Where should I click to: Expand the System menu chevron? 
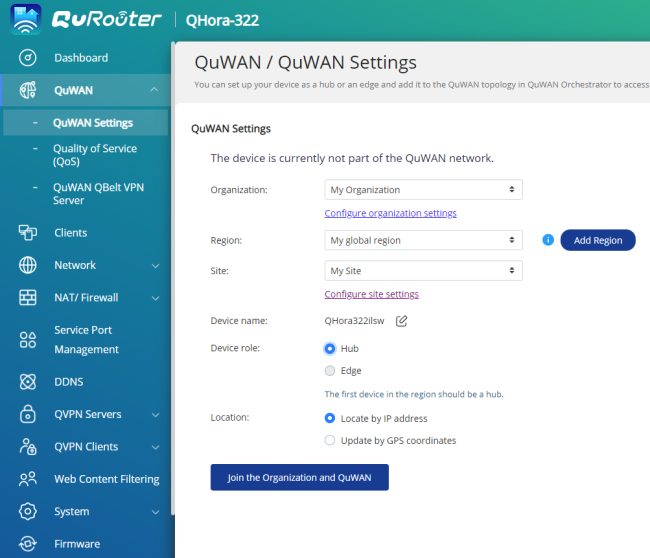(x=155, y=512)
